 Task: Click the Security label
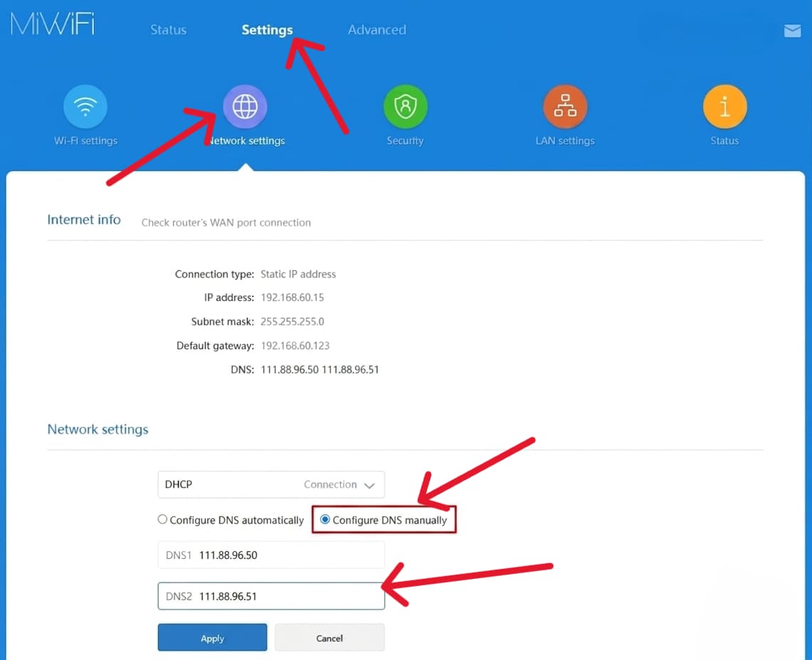tap(405, 141)
